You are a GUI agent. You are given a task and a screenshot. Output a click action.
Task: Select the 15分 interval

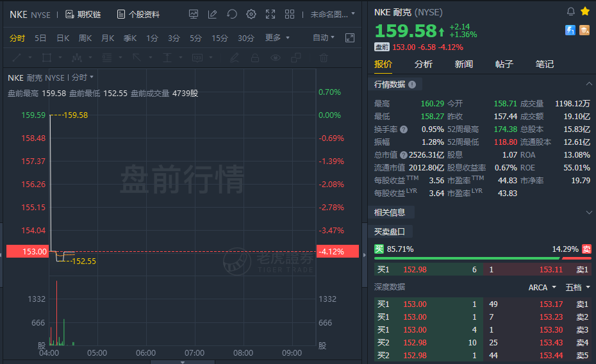(x=220, y=38)
